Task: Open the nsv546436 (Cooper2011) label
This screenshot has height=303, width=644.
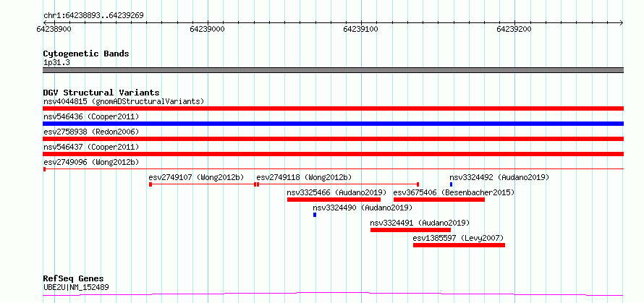Action: point(91,116)
